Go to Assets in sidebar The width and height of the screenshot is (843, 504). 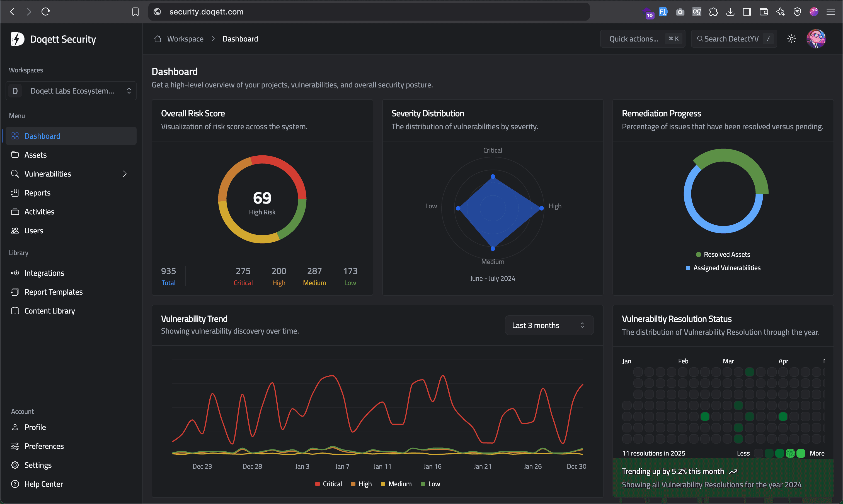tap(35, 155)
